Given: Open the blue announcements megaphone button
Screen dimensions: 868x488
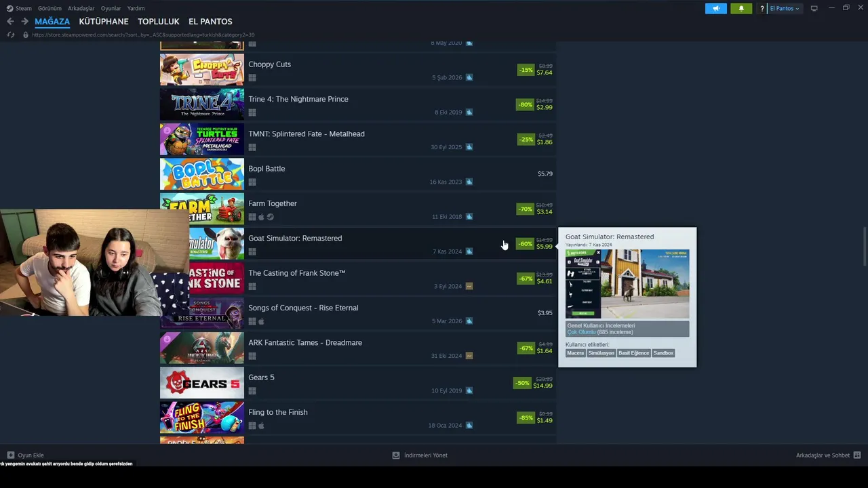Looking at the screenshot, I should (715, 9).
